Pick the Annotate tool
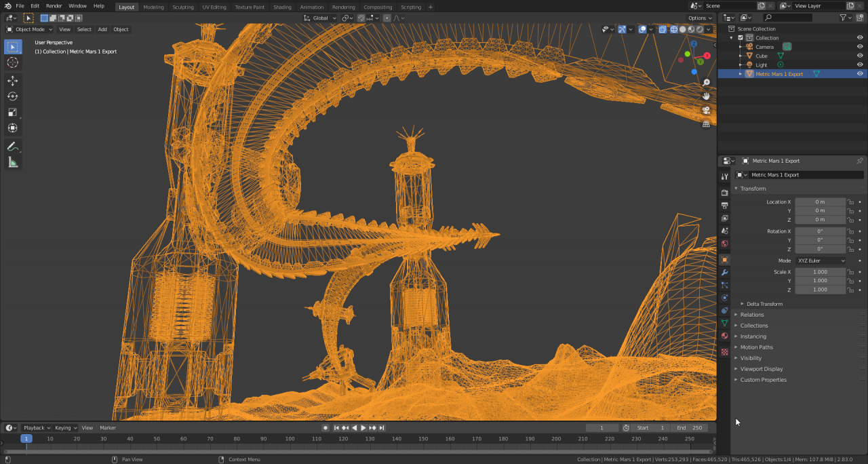 tap(13, 147)
